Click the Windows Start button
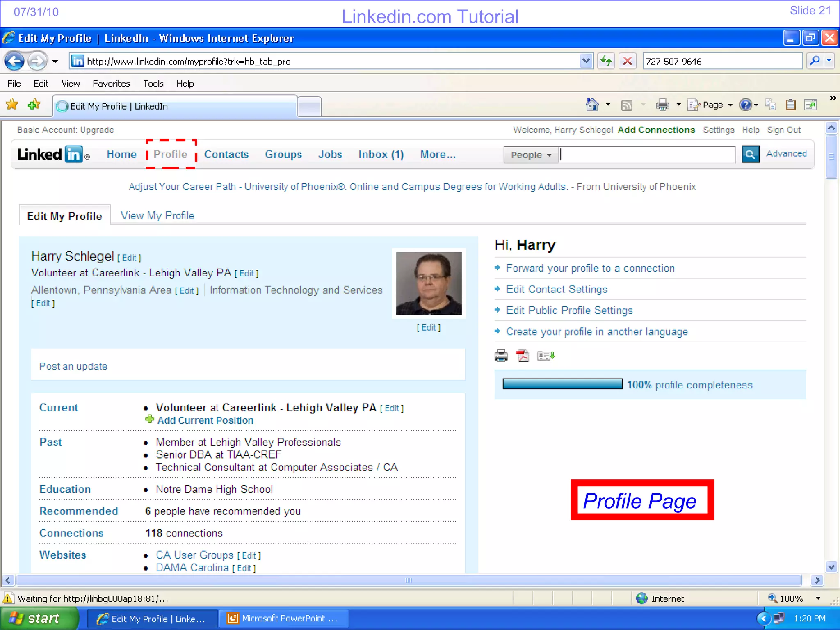840x630 pixels. (39, 618)
